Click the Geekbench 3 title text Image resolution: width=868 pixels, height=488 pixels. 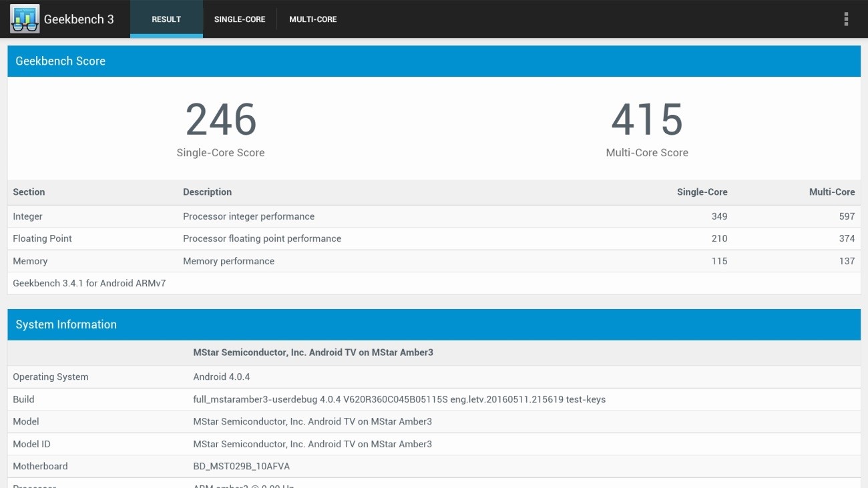[x=79, y=19]
